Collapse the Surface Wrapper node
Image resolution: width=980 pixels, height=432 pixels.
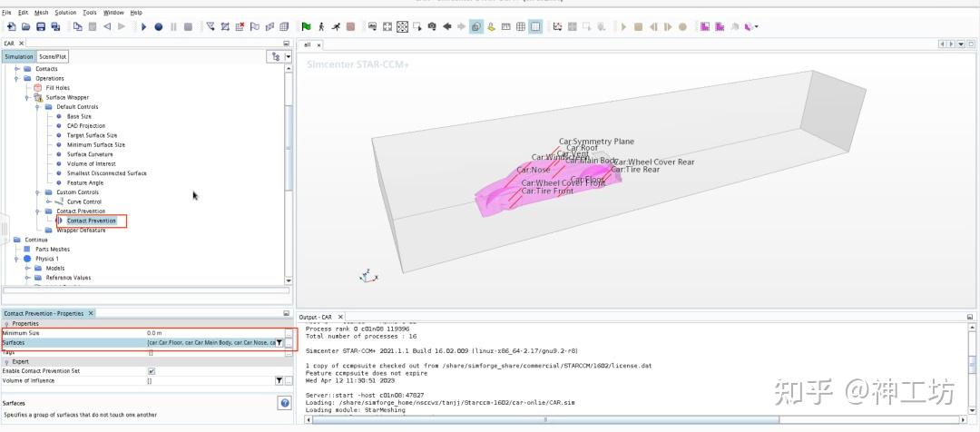(x=27, y=97)
